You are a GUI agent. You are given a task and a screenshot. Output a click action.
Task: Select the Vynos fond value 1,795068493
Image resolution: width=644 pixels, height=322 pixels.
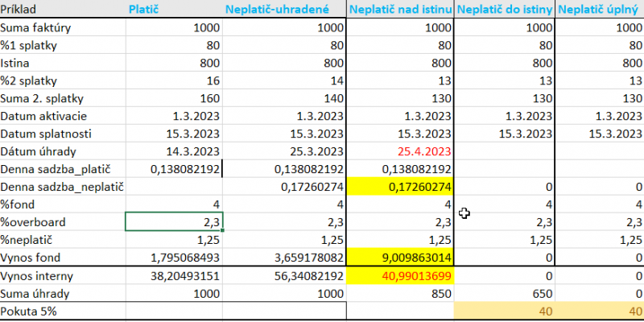tap(173, 257)
